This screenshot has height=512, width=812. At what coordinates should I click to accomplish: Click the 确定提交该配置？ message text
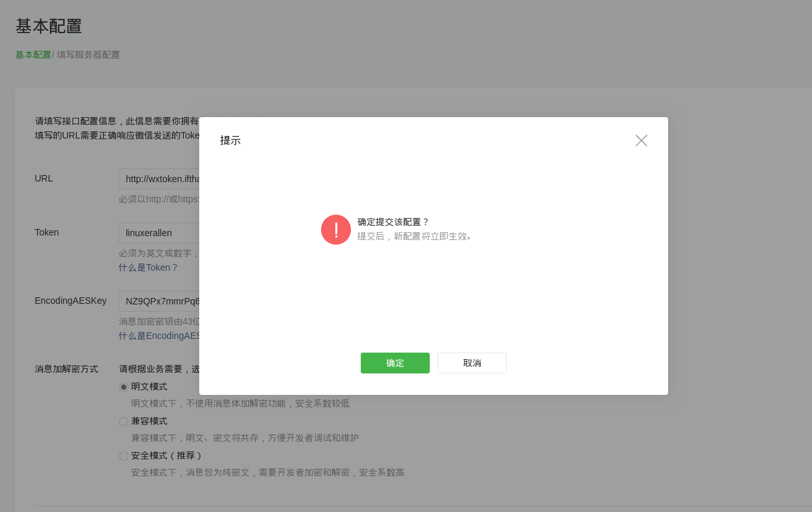tap(393, 222)
